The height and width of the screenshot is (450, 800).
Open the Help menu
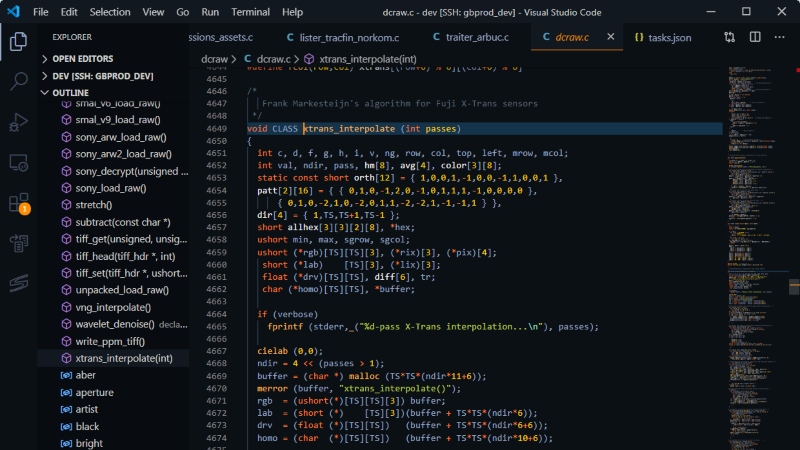[292, 12]
